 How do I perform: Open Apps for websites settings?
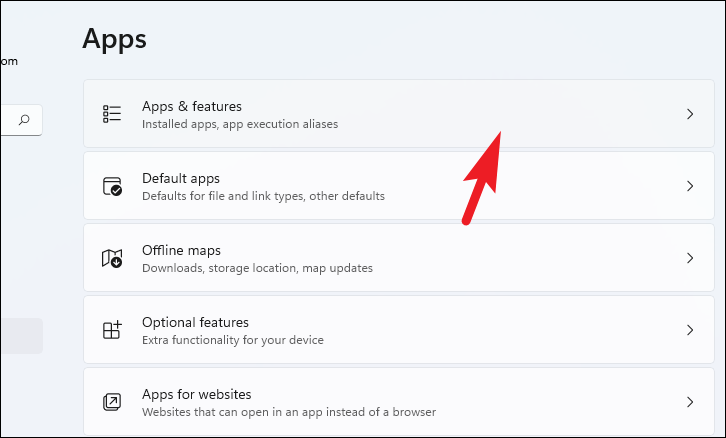tap(196, 394)
